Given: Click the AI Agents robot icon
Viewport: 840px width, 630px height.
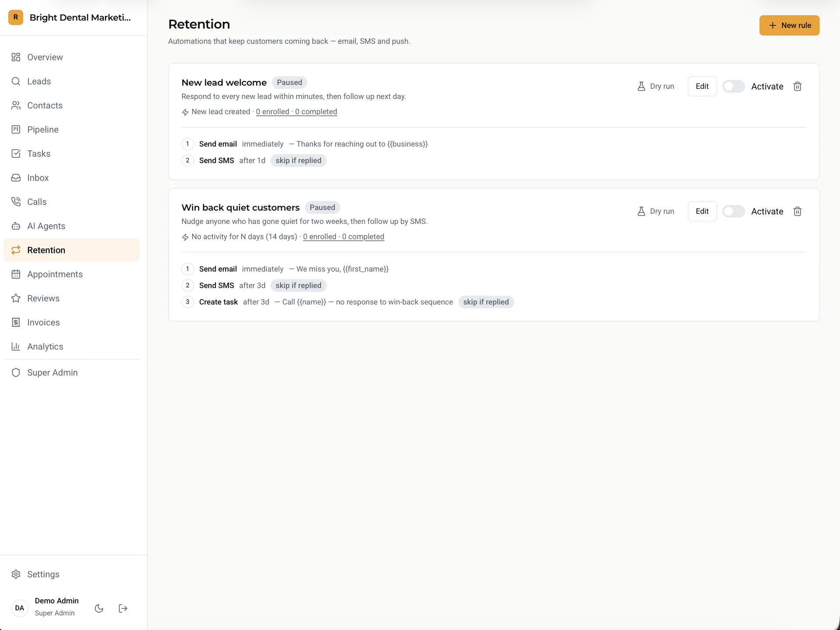Looking at the screenshot, I should click(16, 226).
